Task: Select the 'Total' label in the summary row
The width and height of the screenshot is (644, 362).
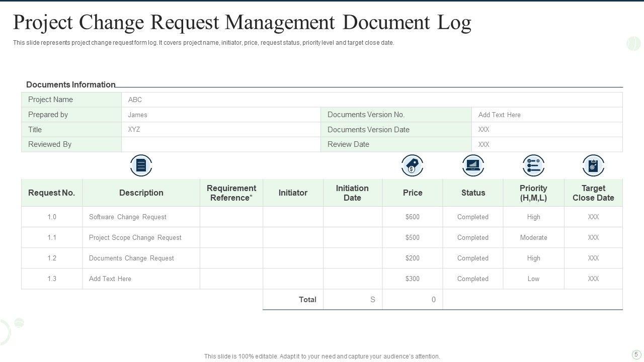Action: (307, 299)
